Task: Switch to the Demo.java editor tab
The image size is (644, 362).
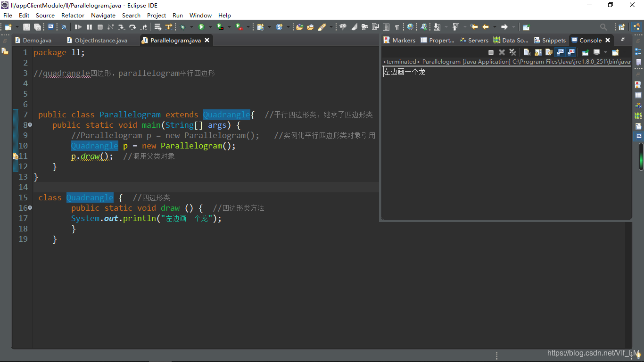Action: 33,40
